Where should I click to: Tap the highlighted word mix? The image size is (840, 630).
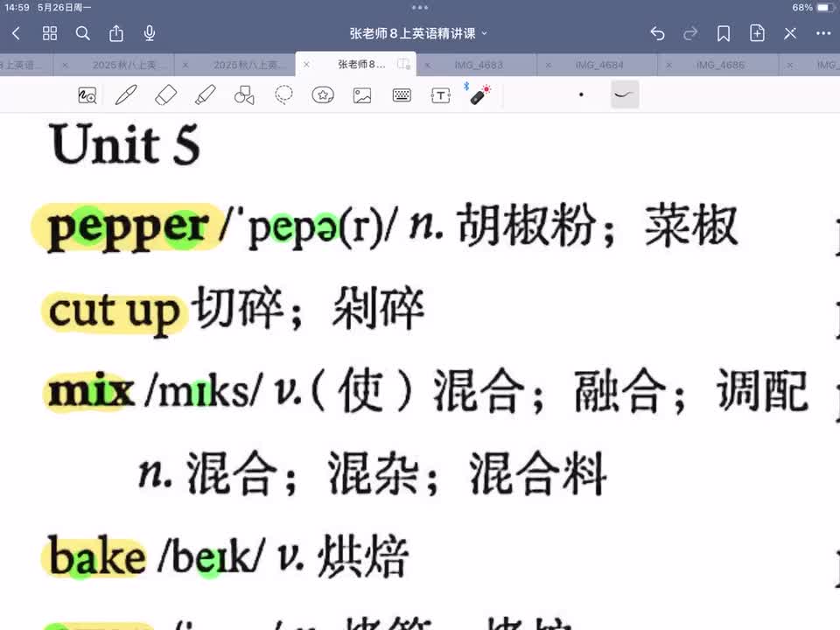pyautogui.click(x=91, y=392)
